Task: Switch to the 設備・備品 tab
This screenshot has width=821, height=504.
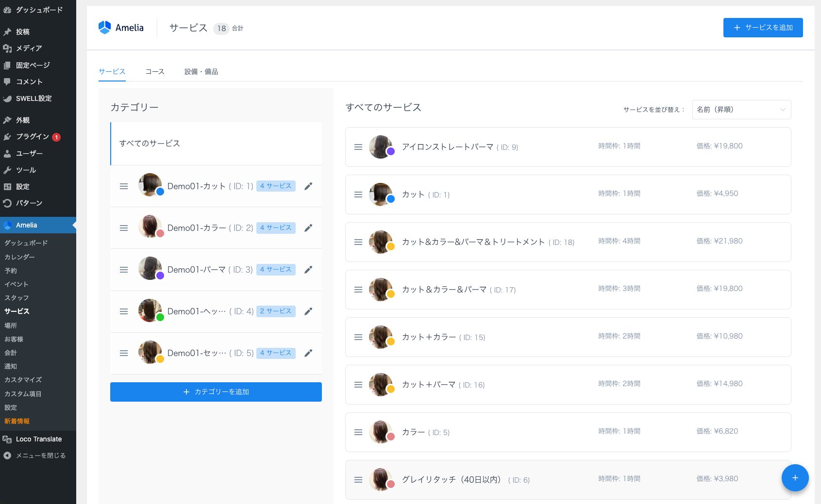Action: pos(201,72)
